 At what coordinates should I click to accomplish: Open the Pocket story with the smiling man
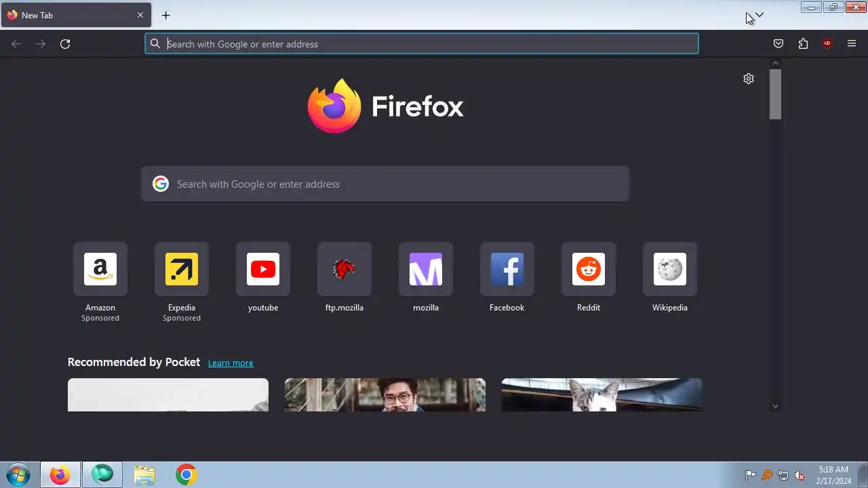pos(385,394)
